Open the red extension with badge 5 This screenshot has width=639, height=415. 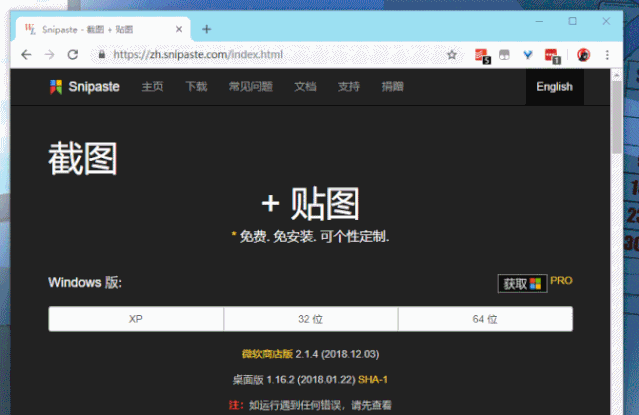tap(483, 56)
